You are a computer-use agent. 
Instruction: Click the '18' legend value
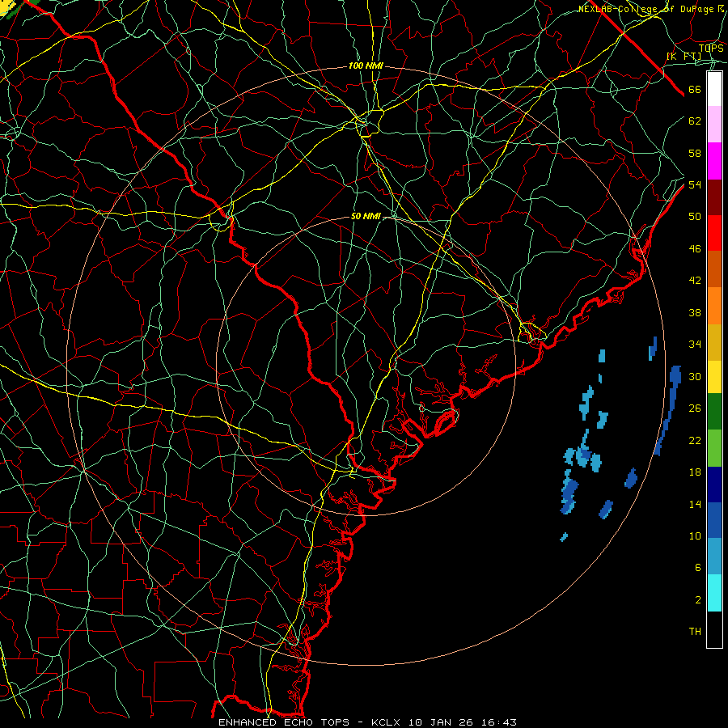[695, 472]
